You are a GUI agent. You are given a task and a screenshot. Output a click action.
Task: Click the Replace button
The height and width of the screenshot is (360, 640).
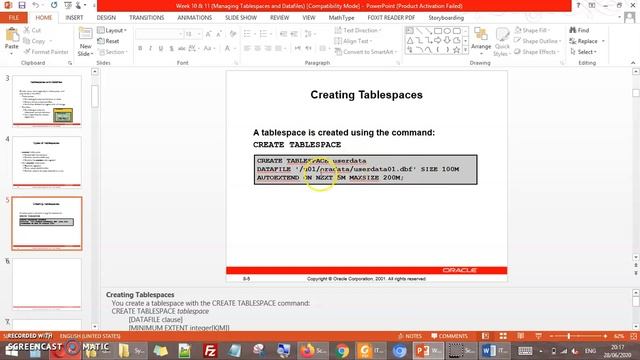coord(587,41)
